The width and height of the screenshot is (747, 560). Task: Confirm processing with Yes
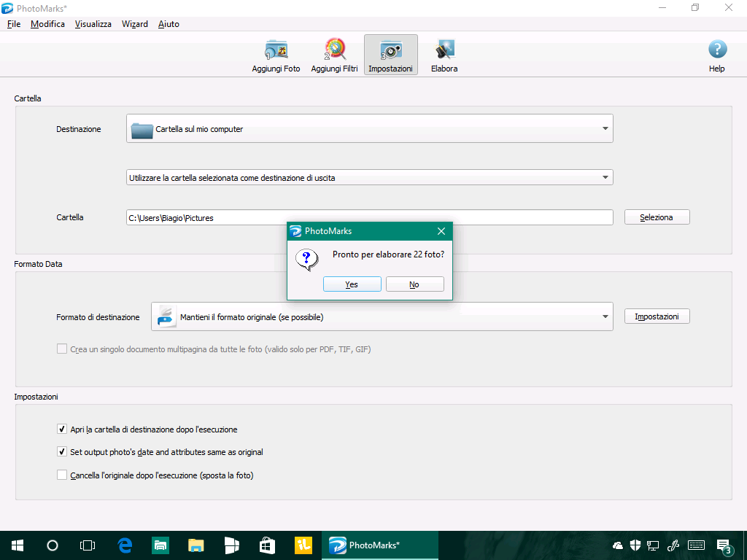coord(352,284)
